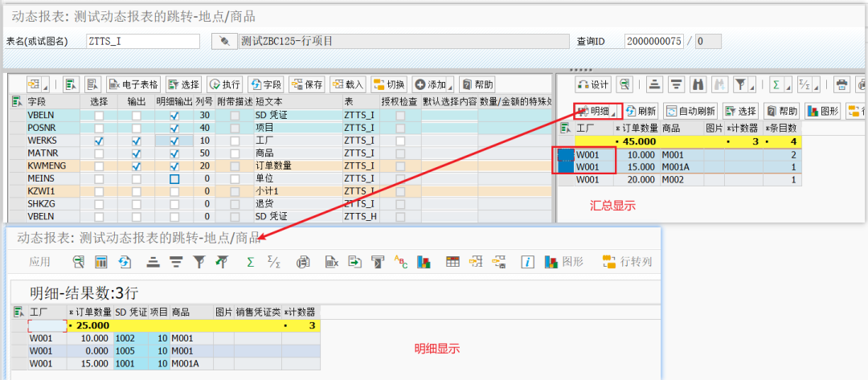Screen dimensions: 868x380
Task: Click the funnel filter icon in the detail window
Action: tap(199, 262)
